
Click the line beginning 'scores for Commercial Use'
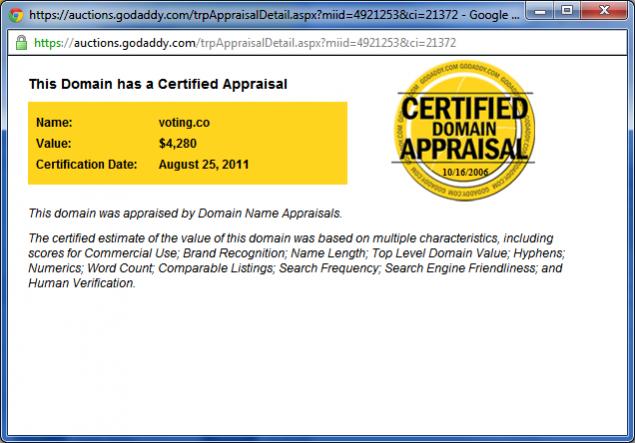296,253
